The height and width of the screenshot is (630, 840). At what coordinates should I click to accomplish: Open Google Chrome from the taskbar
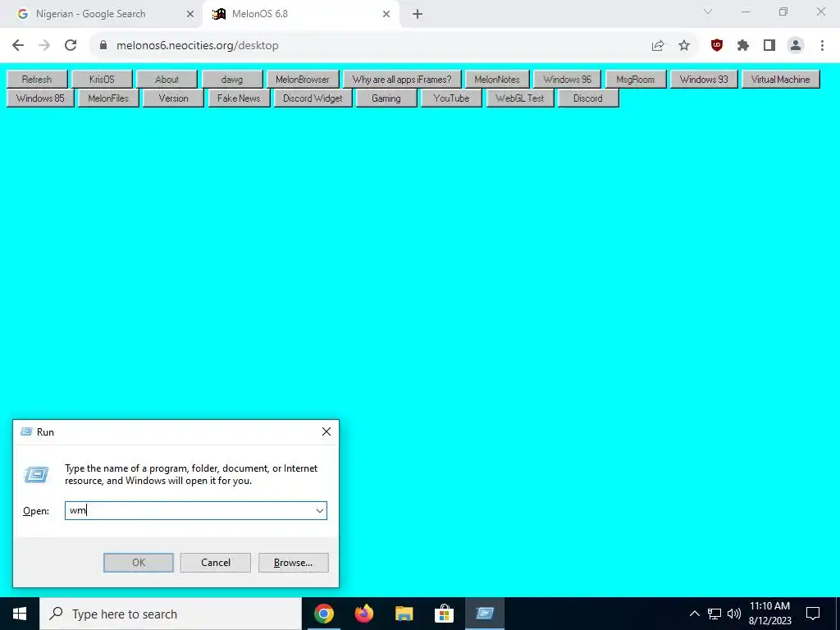pos(323,614)
